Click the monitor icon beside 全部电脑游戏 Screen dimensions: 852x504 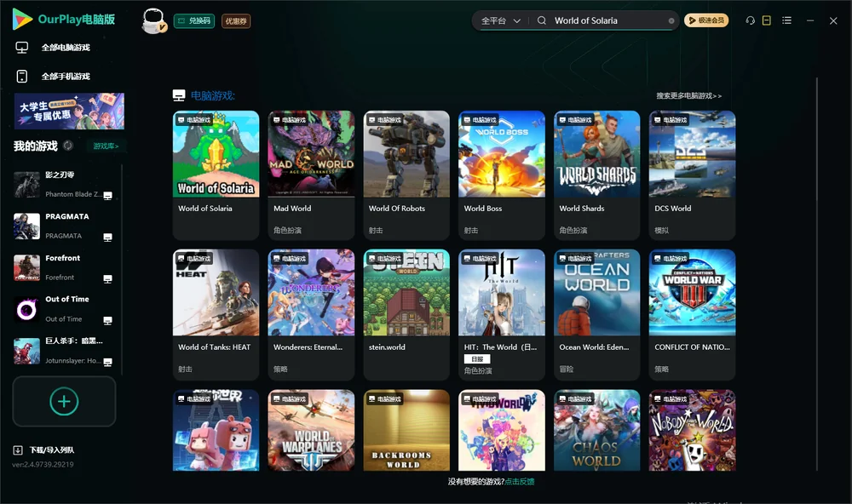pos(22,48)
